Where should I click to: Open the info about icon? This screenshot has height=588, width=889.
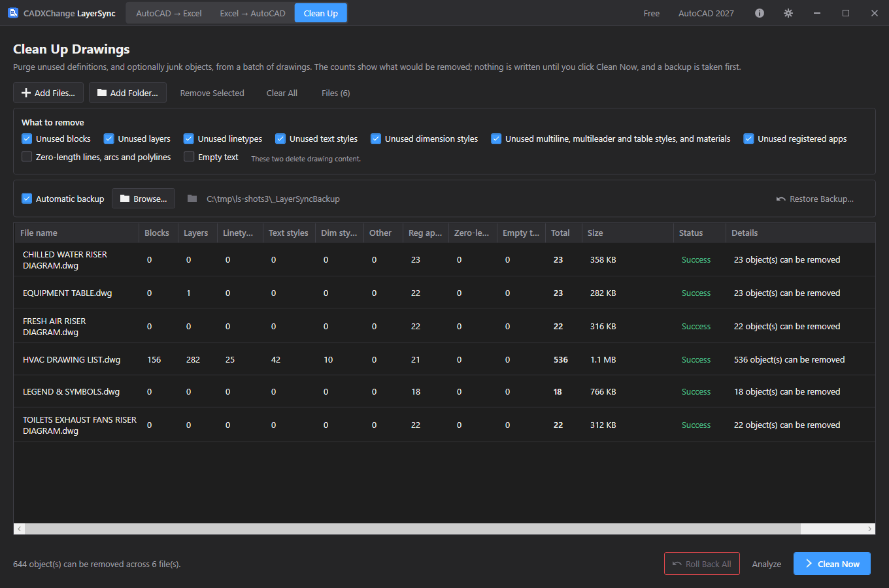point(760,13)
